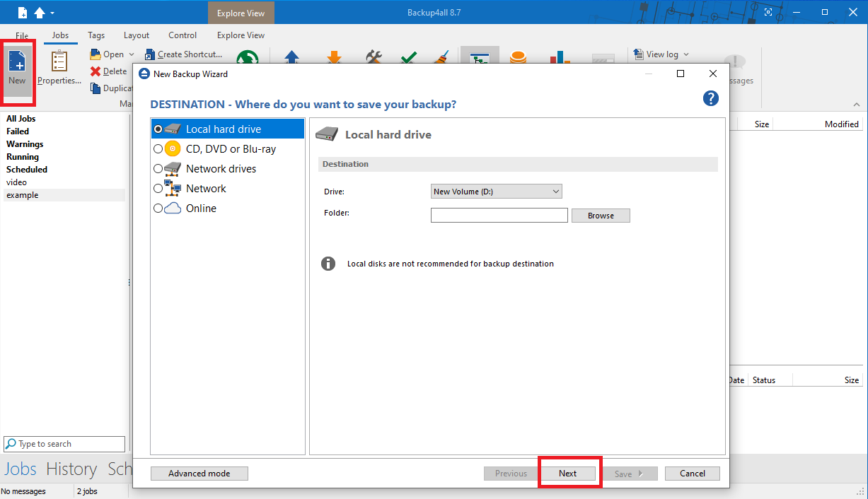
Task: Click the up arrow quick access icon
Action: pyautogui.click(x=40, y=13)
